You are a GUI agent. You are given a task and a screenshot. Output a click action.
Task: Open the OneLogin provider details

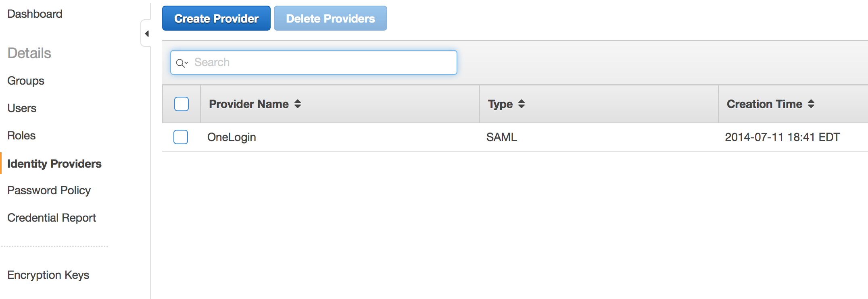232,137
